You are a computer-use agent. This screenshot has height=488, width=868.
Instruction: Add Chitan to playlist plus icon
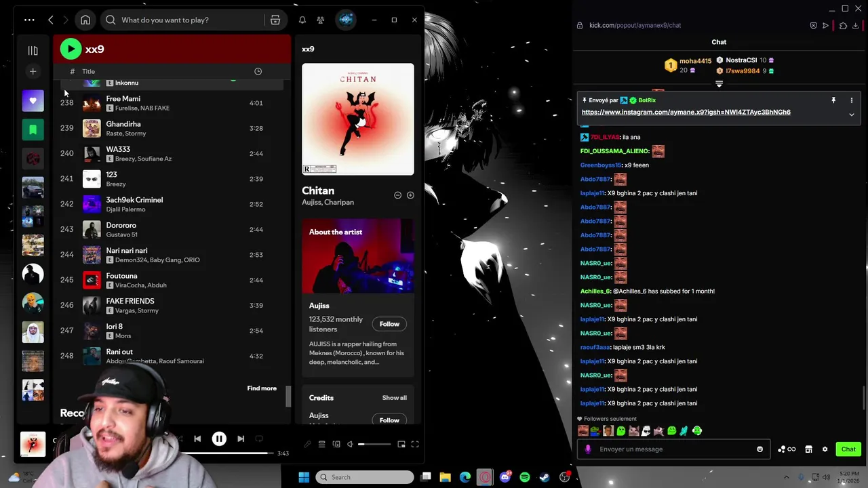coord(410,195)
